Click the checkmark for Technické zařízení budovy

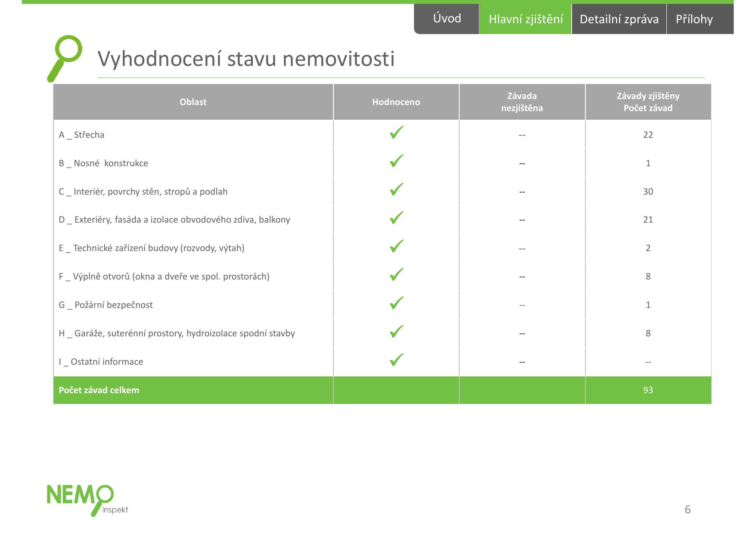pyautogui.click(x=396, y=246)
